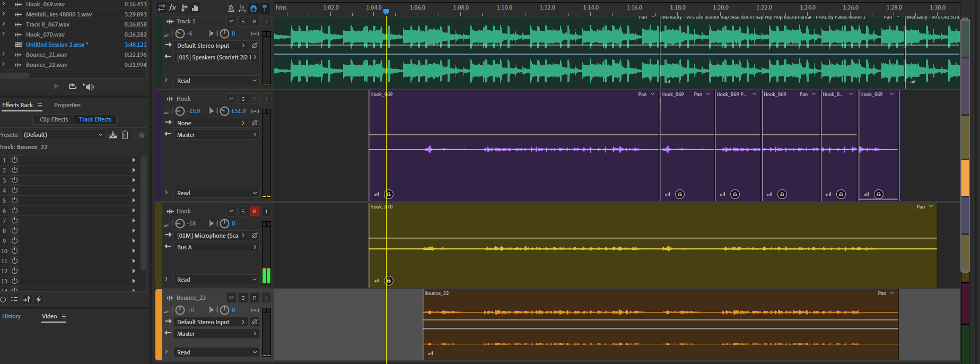Delete the effects rack preset with trash icon

(x=125, y=135)
